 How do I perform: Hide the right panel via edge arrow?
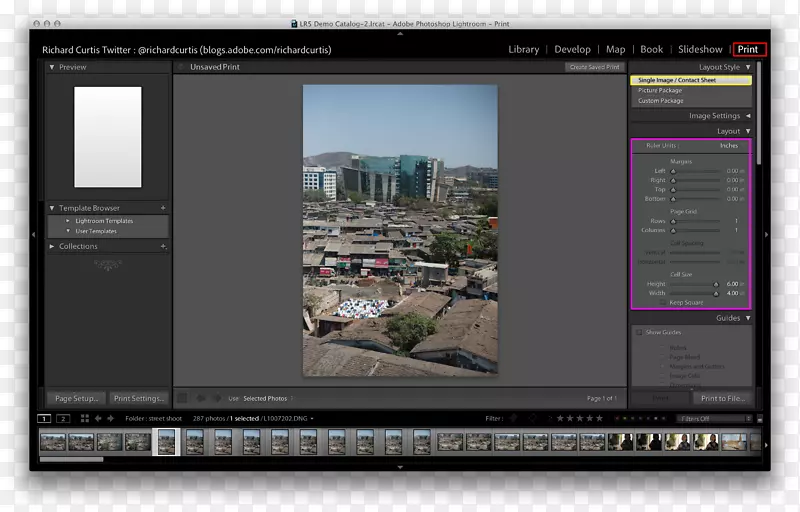[766, 235]
